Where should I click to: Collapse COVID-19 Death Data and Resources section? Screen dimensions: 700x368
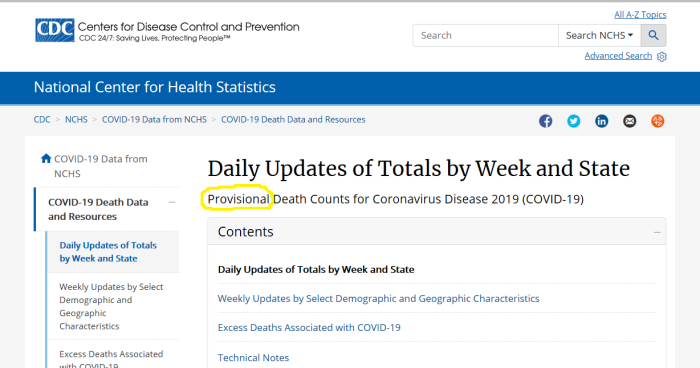coord(171,202)
